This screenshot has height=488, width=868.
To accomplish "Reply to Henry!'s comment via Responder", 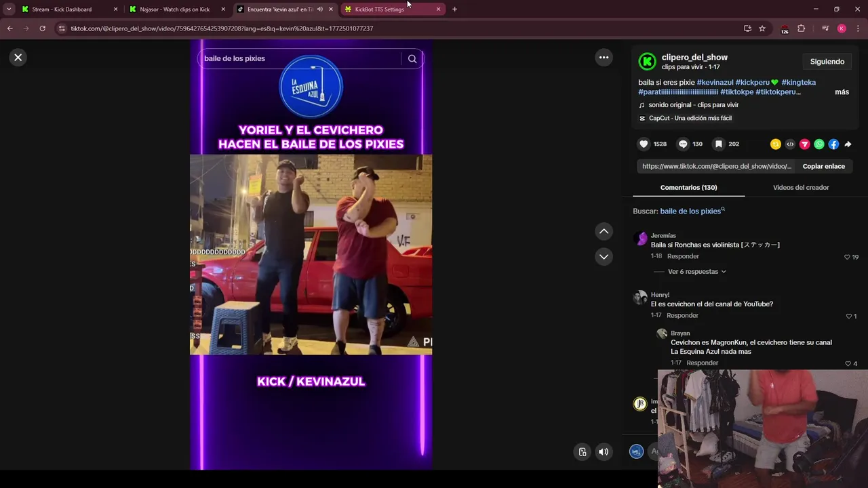I will 682,315.
